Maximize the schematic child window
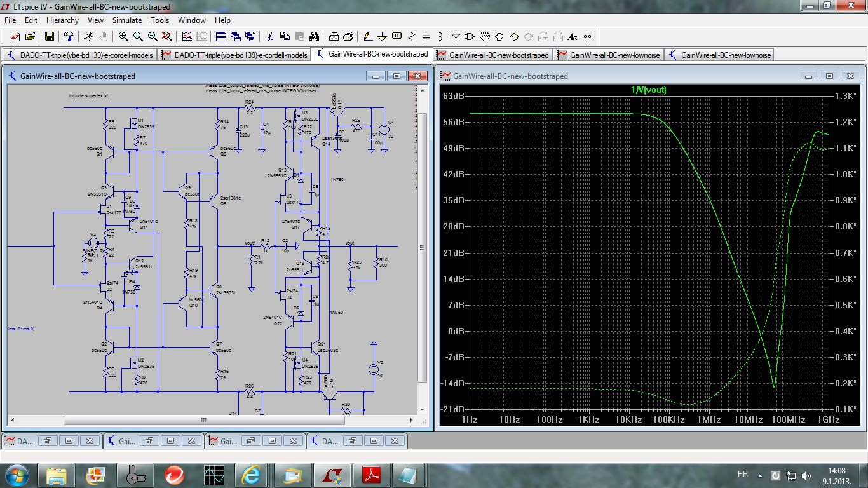 coord(397,76)
